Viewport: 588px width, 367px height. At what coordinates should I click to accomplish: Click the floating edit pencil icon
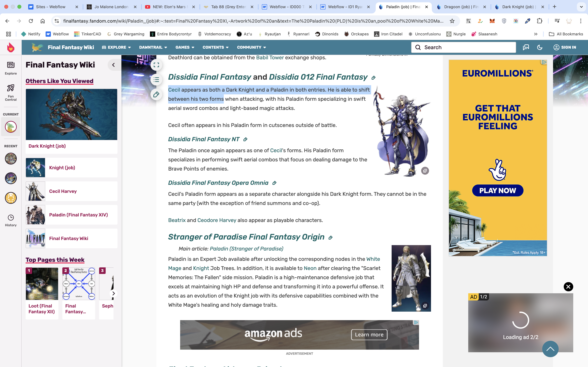(156, 94)
